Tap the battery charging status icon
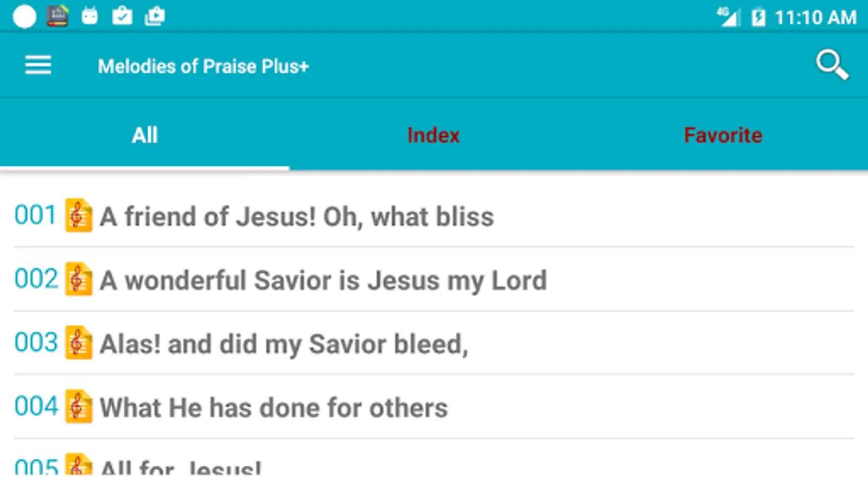The width and height of the screenshot is (868, 488). point(758,17)
